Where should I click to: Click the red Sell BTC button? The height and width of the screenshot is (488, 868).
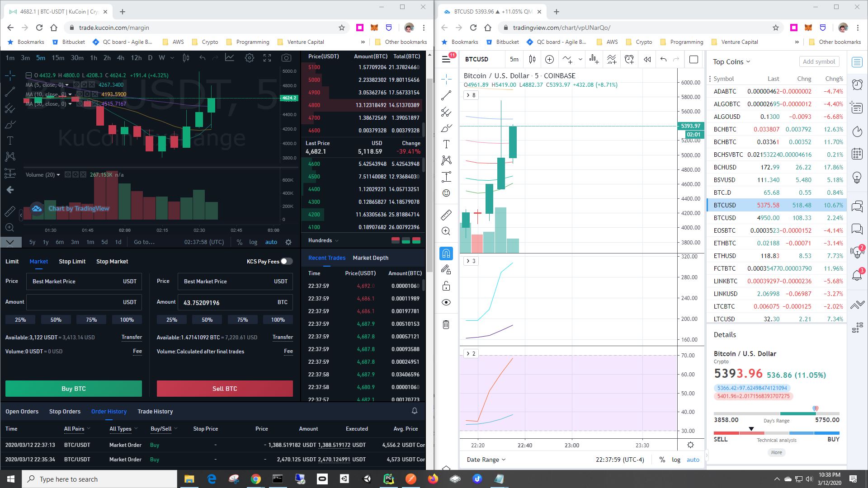coord(225,389)
